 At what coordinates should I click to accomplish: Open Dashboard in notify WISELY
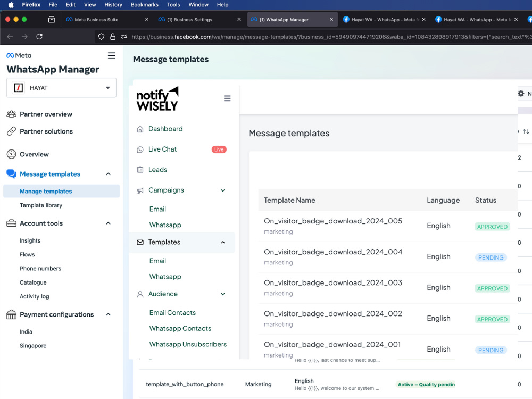pyautogui.click(x=165, y=129)
